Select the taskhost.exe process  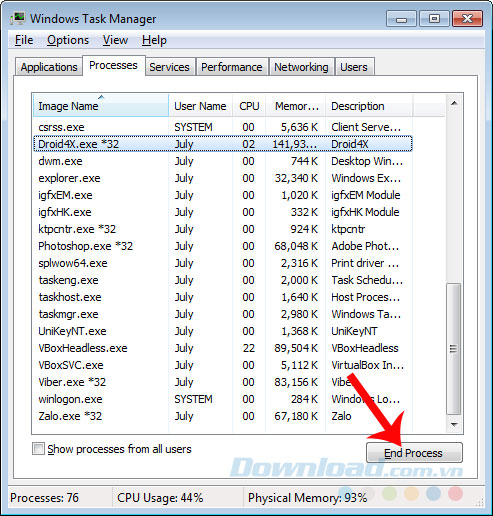(223, 297)
